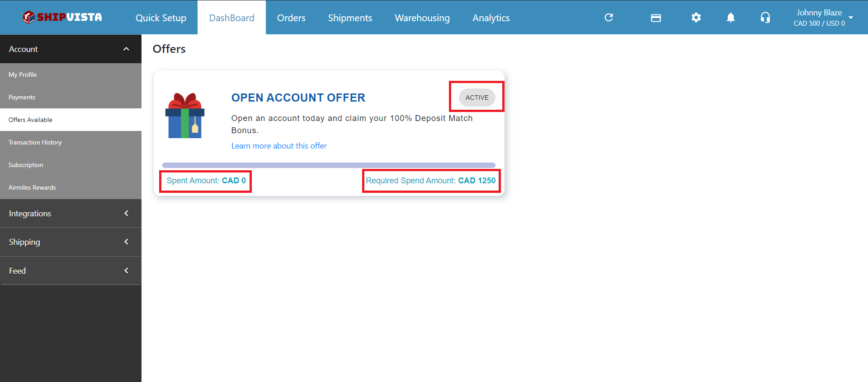Open My Profile in sidebar
The width and height of the screenshot is (868, 382).
click(x=71, y=75)
